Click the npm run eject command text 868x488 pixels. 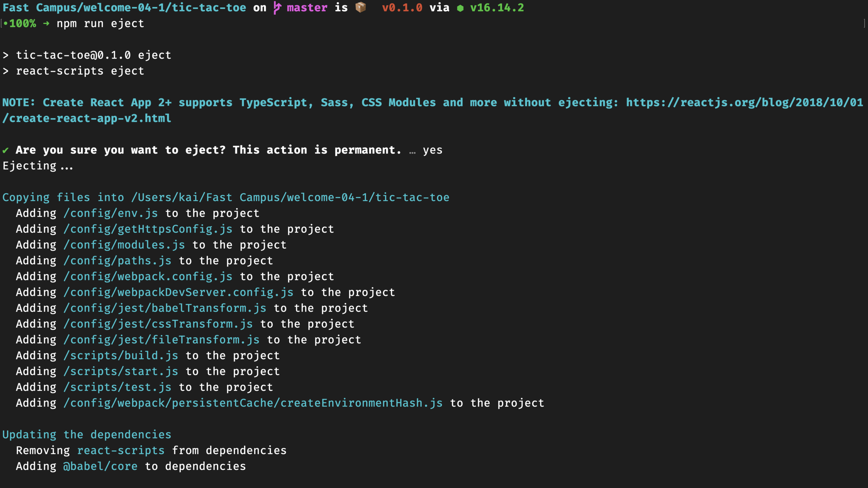(100, 24)
